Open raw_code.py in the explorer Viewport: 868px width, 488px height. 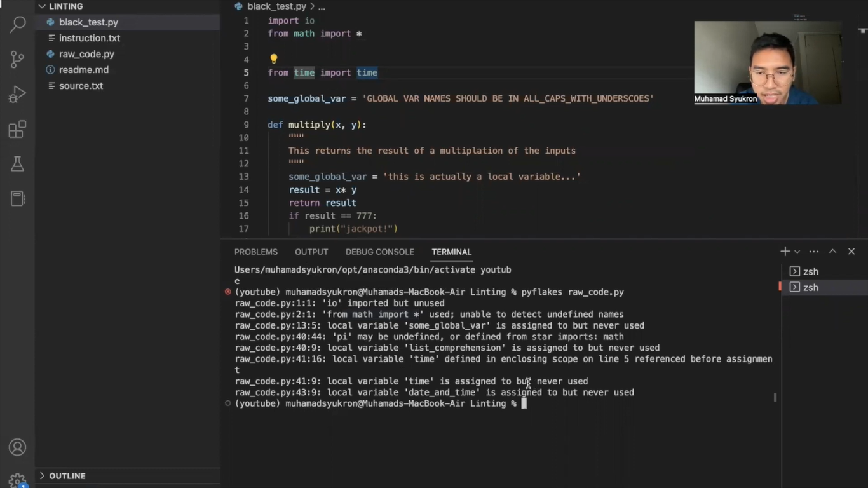[86, 54]
